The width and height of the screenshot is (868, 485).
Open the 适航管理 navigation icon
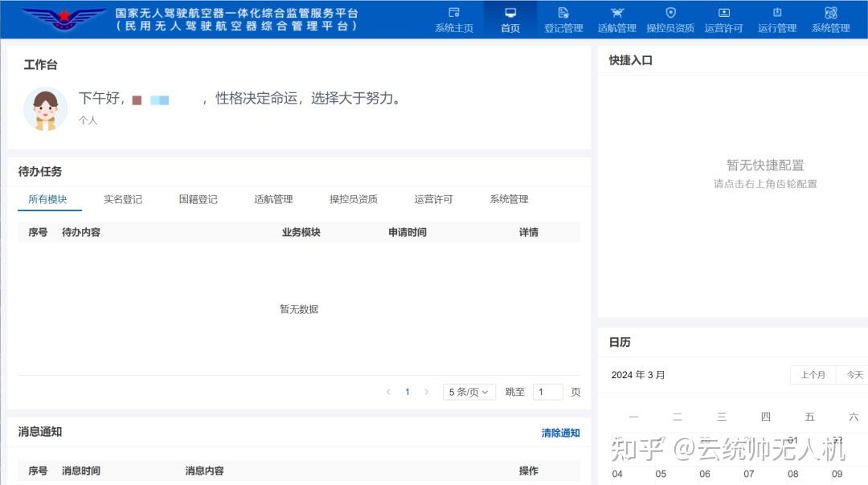[616, 18]
